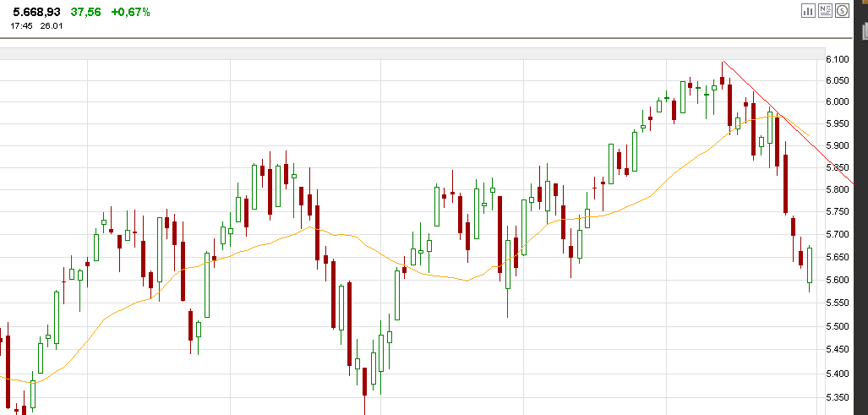868x415 pixels.
Task: Open the bar chart view icon
Action: point(808,10)
